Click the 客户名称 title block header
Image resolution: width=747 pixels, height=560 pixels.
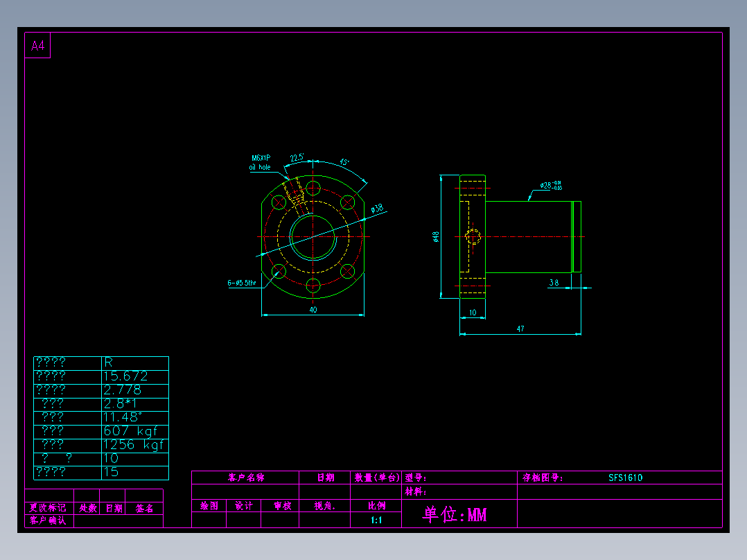(x=246, y=478)
